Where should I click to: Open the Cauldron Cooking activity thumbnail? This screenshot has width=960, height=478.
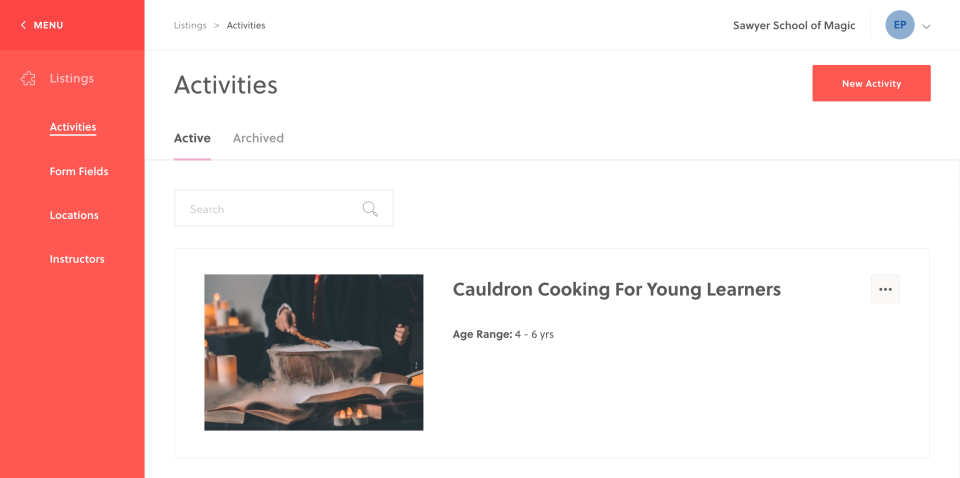pos(313,353)
